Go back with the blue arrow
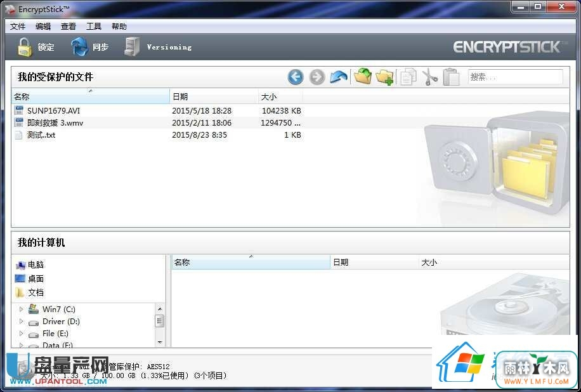This screenshot has height=392, width=581. 296,77
